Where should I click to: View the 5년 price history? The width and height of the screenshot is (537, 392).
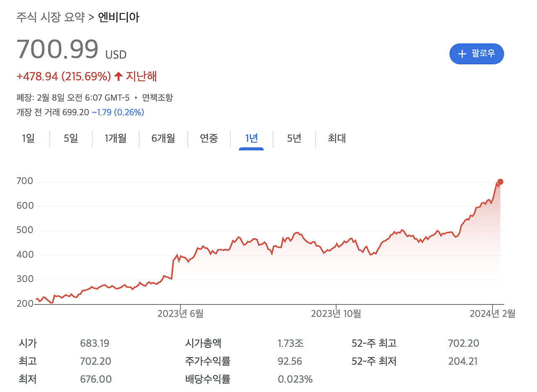[x=293, y=139]
